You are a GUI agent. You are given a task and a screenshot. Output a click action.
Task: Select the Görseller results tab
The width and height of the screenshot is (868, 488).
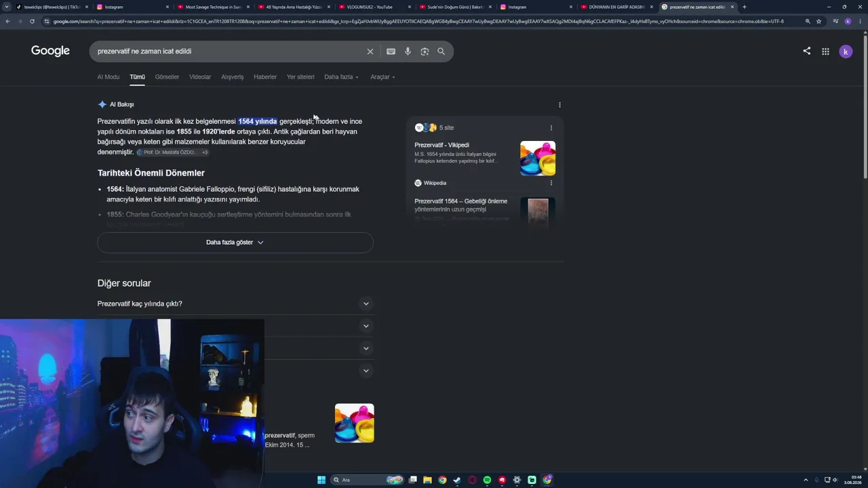pyautogui.click(x=167, y=77)
